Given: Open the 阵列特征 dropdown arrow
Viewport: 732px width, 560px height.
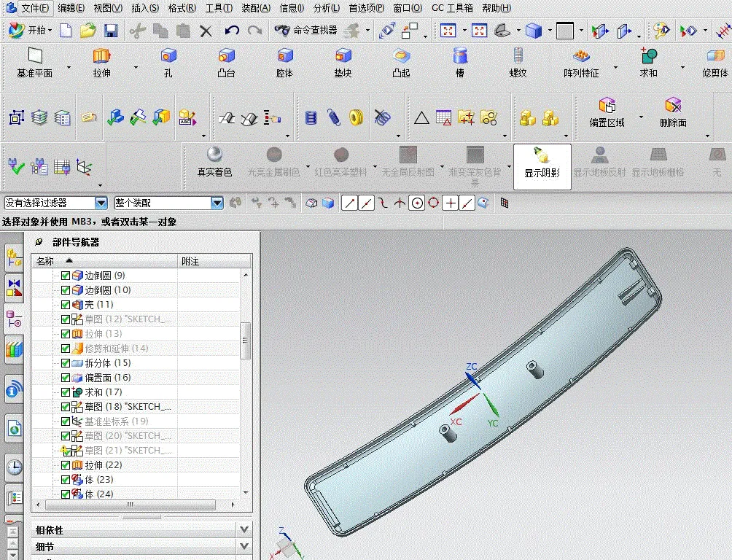Looking at the screenshot, I should [615, 67].
